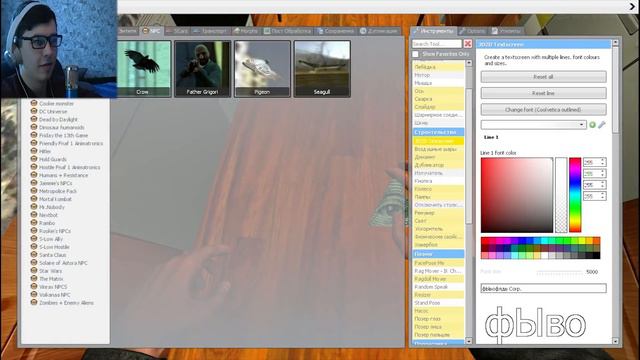Select the Ragdoll Mover tool
The image size is (640, 360).
[438, 279]
